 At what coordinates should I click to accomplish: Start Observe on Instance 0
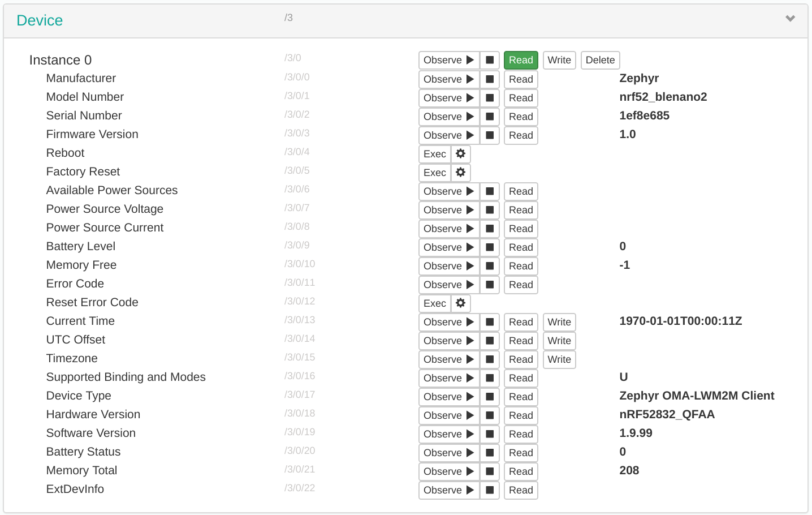pos(449,60)
